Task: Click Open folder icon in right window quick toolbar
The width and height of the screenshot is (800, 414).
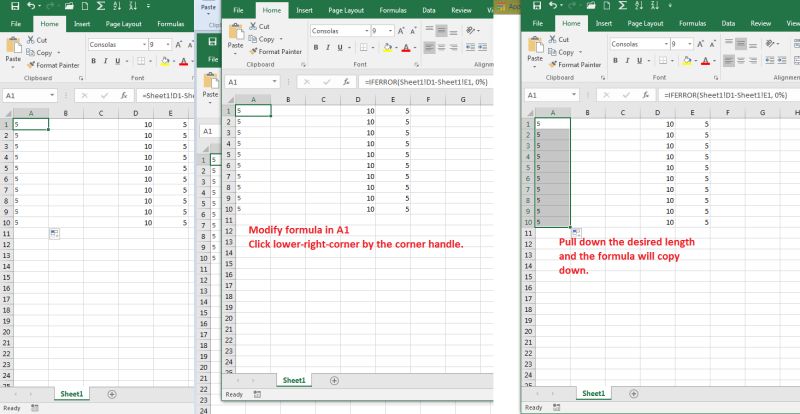Action: [591, 7]
